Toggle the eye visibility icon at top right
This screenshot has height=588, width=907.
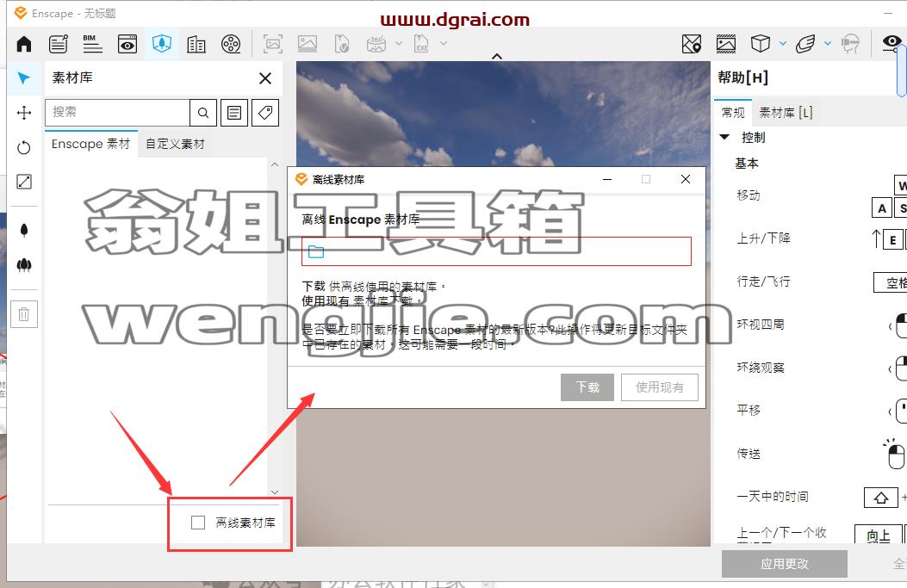coord(892,42)
